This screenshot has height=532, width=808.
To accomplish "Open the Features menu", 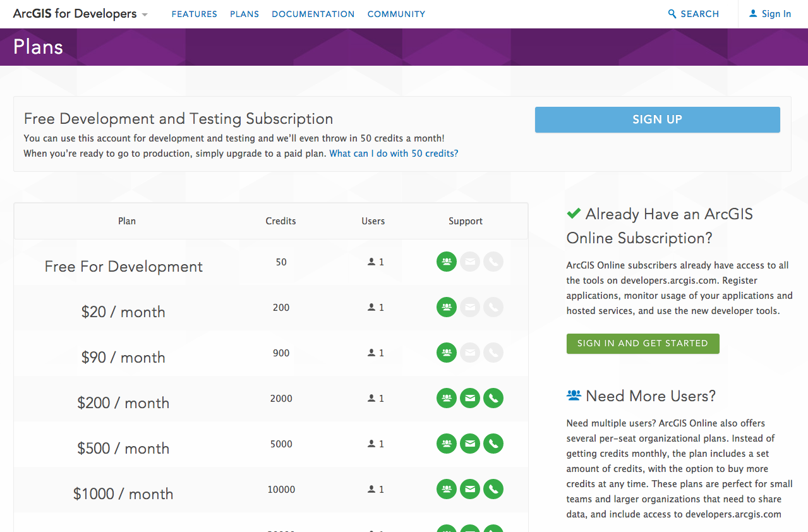I will [x=195, y=14].
